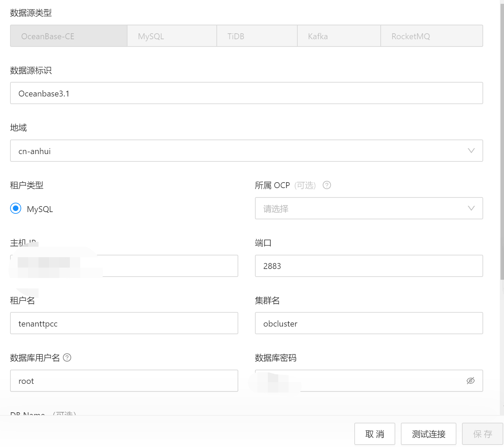Click the 主机 IP input field
Screen dimensions: 504x447
(124, 266)
